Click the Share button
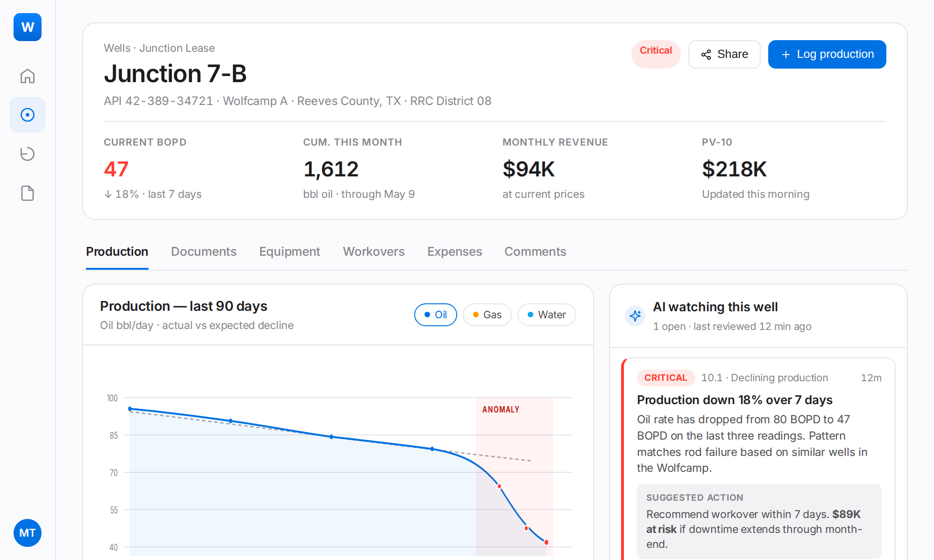The image size is (934, 560). point(724,54)
